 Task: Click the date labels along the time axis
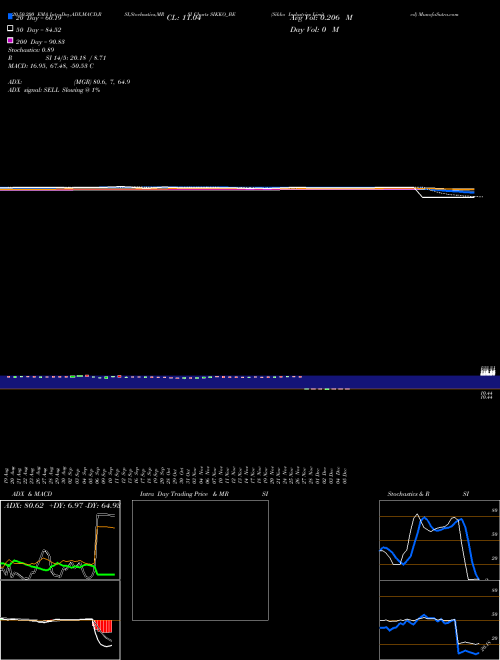[176, 476]
